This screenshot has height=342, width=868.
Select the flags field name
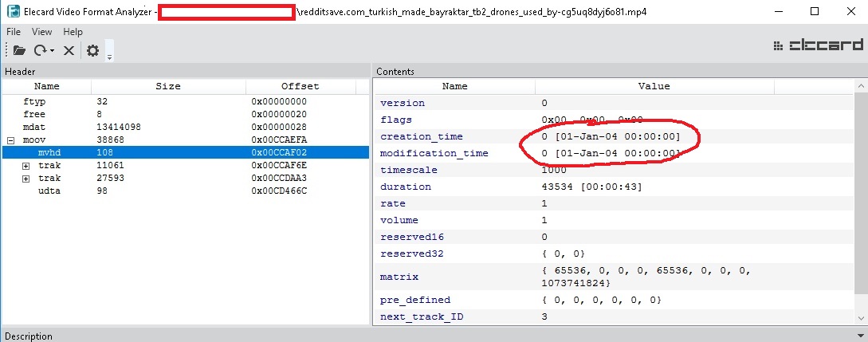[396, 120]
